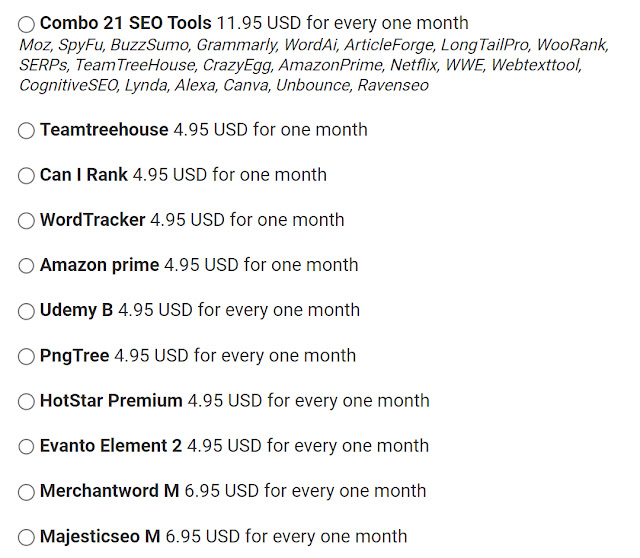
Task: Click the HotStar Premium plan label
Action: tap(111, 401)
